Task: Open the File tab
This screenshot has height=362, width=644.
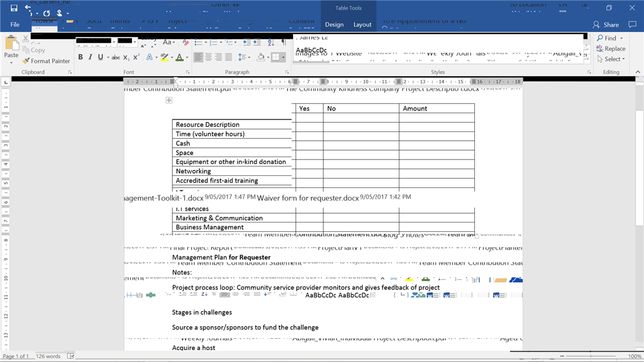Action: [x=15, y=25]
